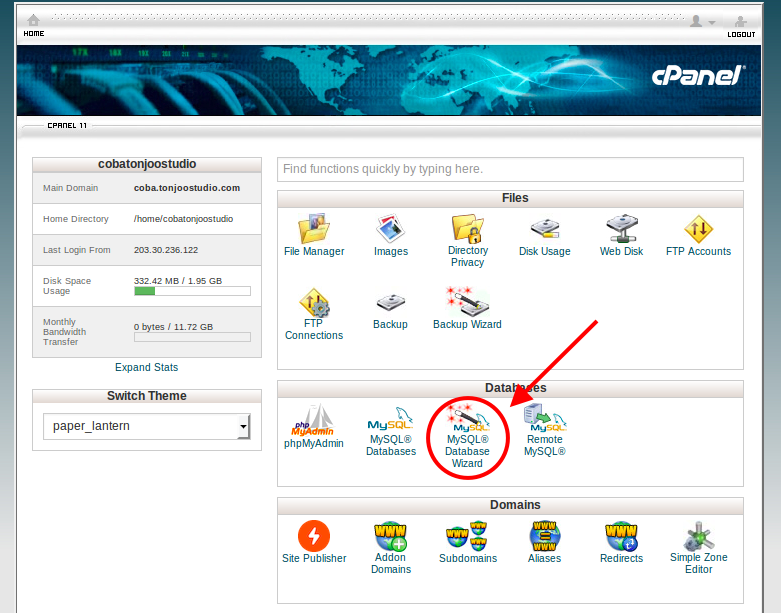Open MySQL Databases
The width and height of the screenshot is (781, 613).
click(390, 431)
